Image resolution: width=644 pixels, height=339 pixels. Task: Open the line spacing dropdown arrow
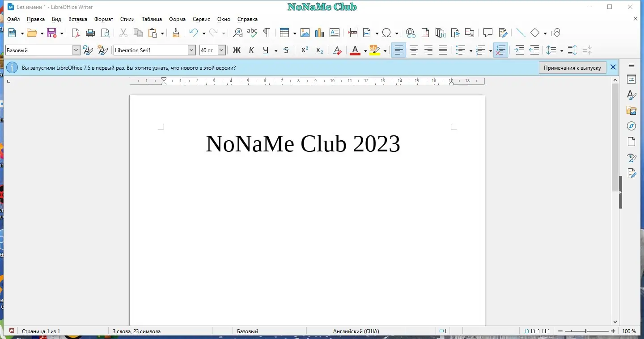pyautogui.click(x=561, y=51)
